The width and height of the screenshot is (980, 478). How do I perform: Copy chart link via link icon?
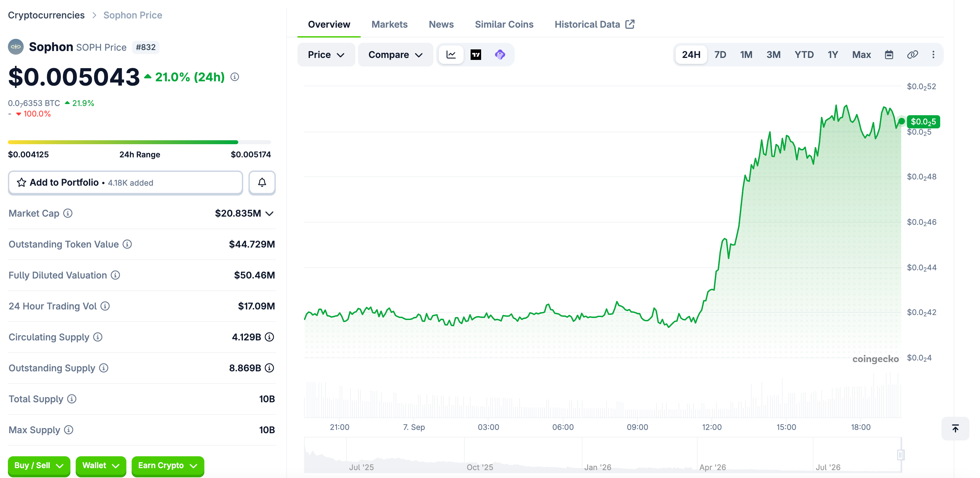pyautogui.click(x=912, y=54)
